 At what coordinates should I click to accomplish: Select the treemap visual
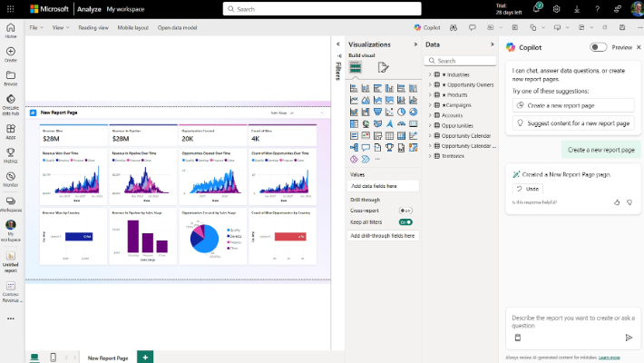354,123
